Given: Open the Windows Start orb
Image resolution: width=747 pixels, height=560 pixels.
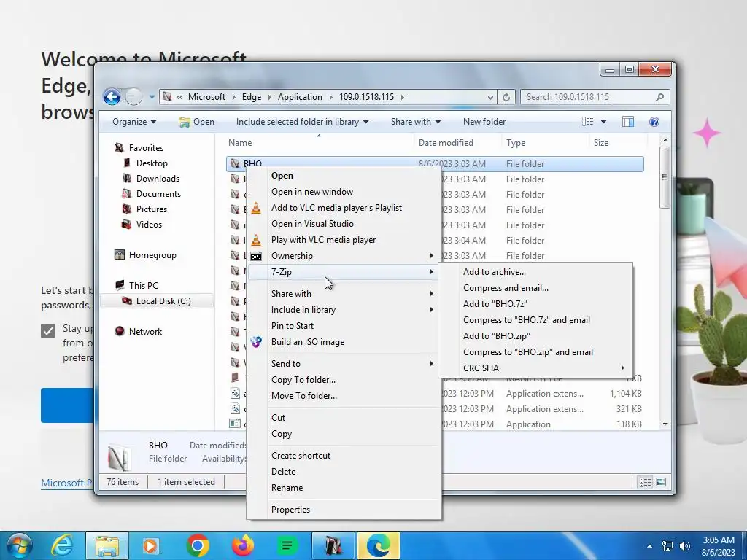Looking at the screenshot, I should click(20, 545).
